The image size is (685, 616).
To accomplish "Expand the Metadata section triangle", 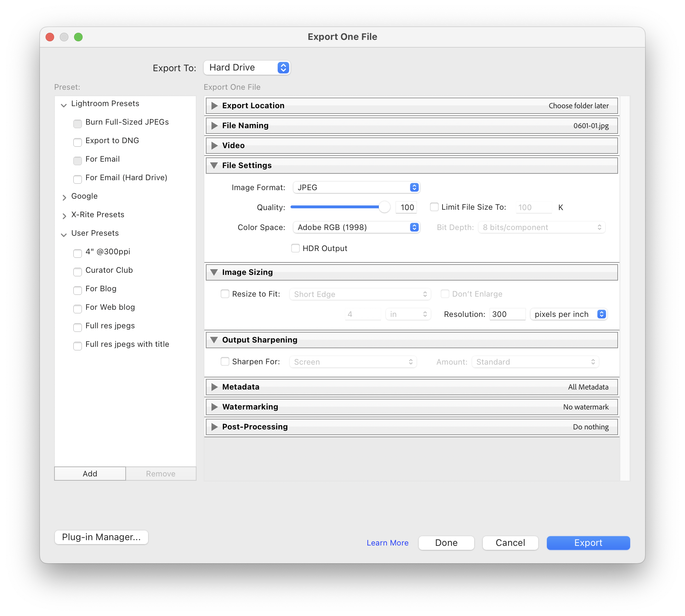I will tap(214, 387).
